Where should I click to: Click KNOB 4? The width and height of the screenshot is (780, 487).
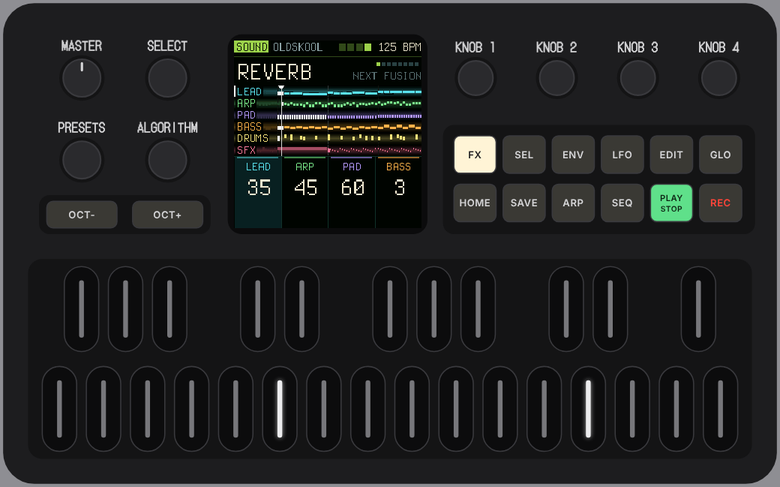pos(719,78)
